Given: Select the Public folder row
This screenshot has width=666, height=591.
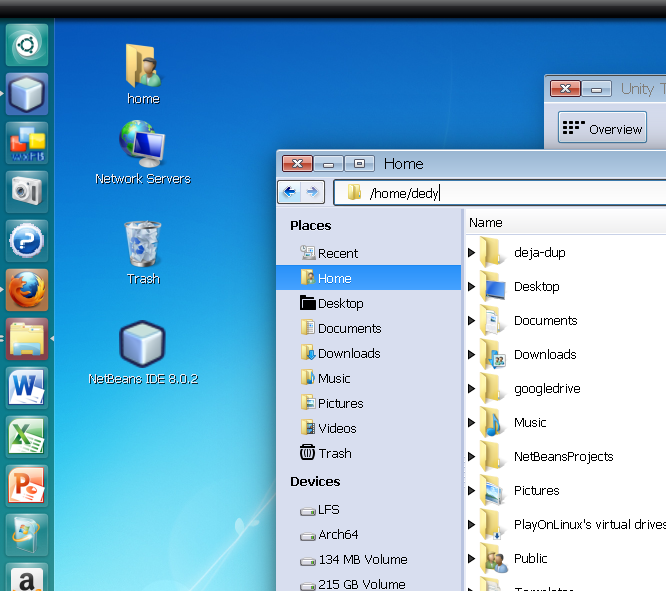Looking at the screenshot, I should click(x=566, y=558).
